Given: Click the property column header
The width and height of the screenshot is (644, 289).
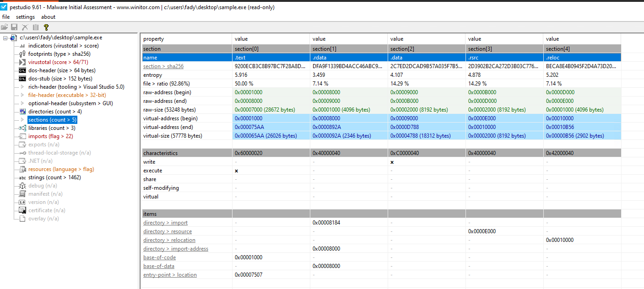Looking at the screenshot, I should coord(187,39).
